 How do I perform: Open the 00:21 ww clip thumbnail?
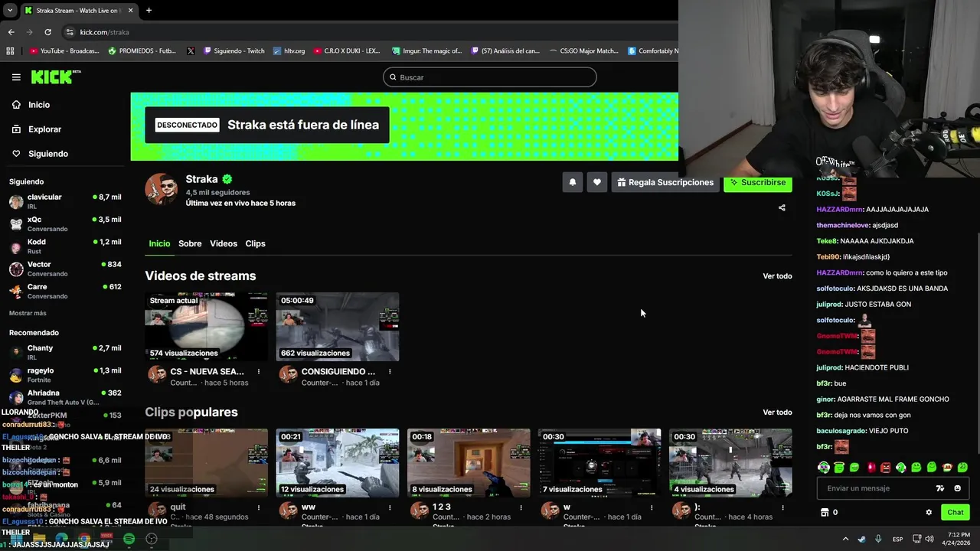[x=338, y=463]
